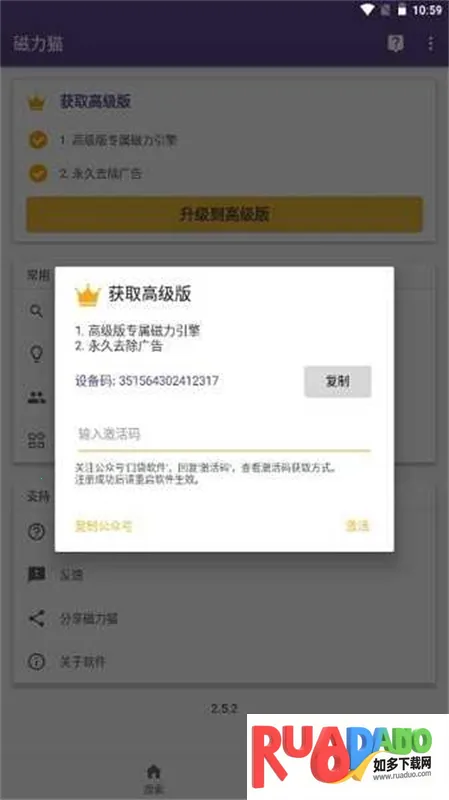This screenshot has height=800, width=449.
Task: Tap the home icon in bottom navigation
Action: (x=154, y=772)
